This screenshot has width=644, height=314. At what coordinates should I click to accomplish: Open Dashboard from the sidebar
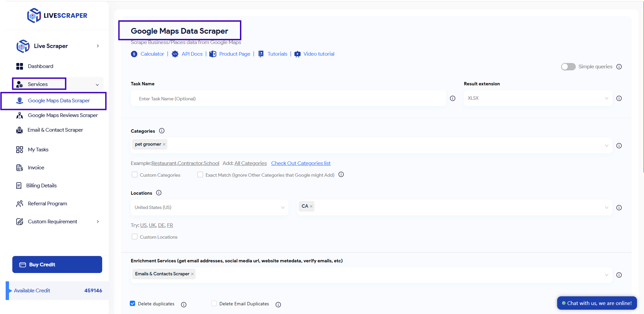[41, 66]
